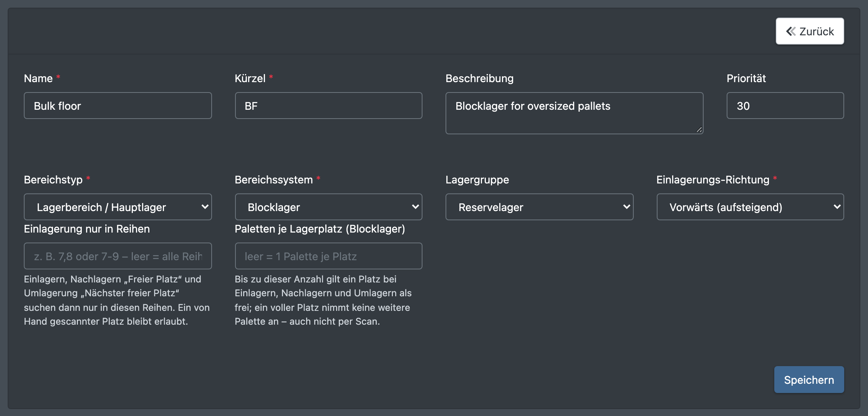The image size is (868, 416).
Task: Click the Bereichssystem label
Action: coord(274,180)
